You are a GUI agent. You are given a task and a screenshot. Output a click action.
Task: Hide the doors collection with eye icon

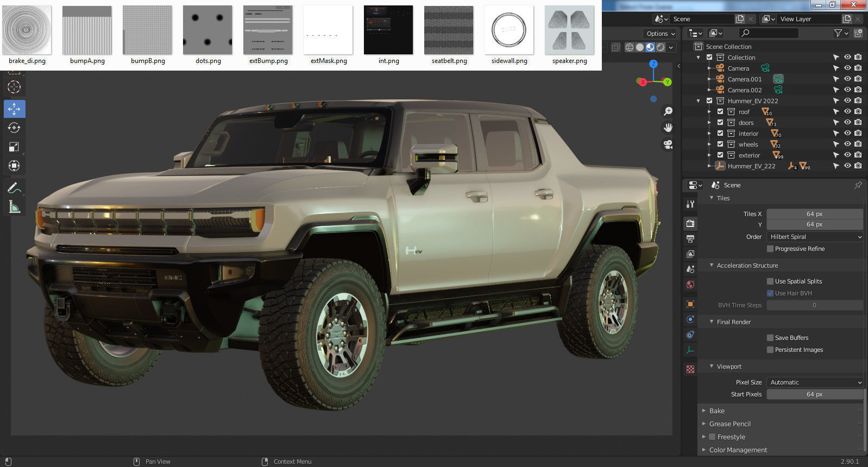(x=847, y=122)
